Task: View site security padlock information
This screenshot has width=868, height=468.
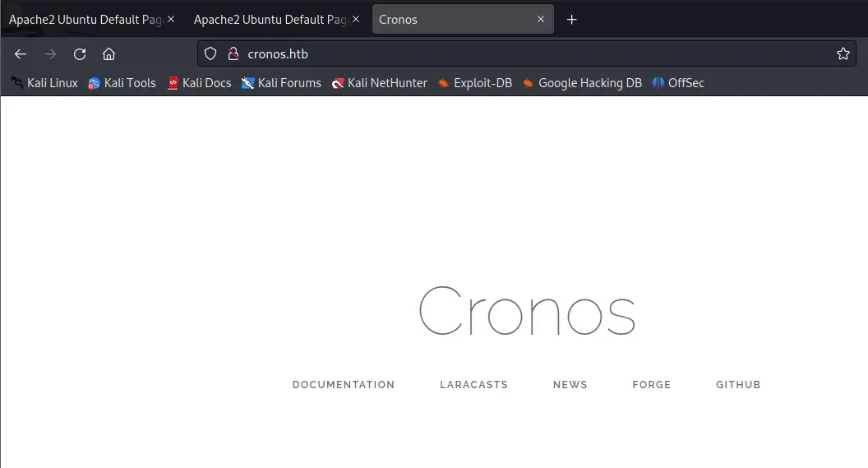Action: pos(233,53)
